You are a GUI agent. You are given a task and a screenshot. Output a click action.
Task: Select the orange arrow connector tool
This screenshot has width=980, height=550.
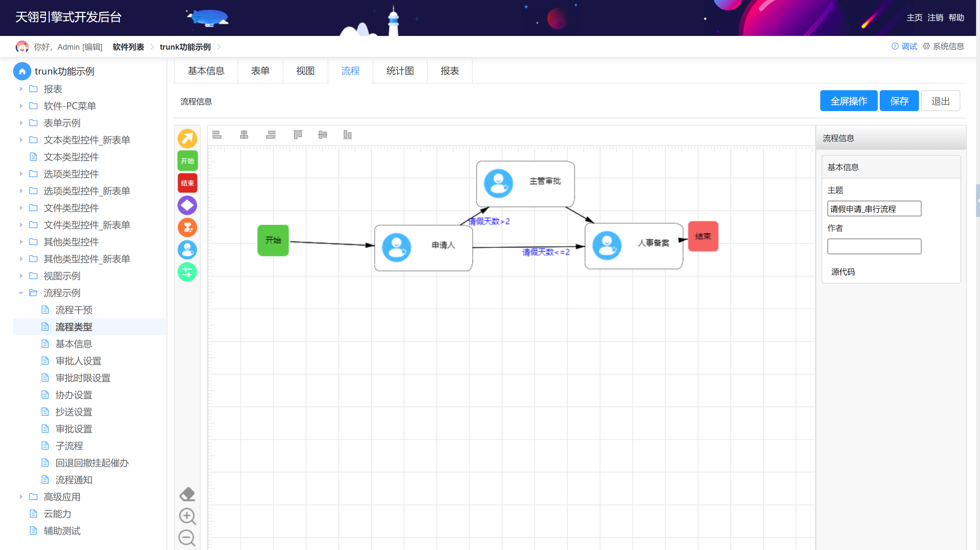pos(187,139)
